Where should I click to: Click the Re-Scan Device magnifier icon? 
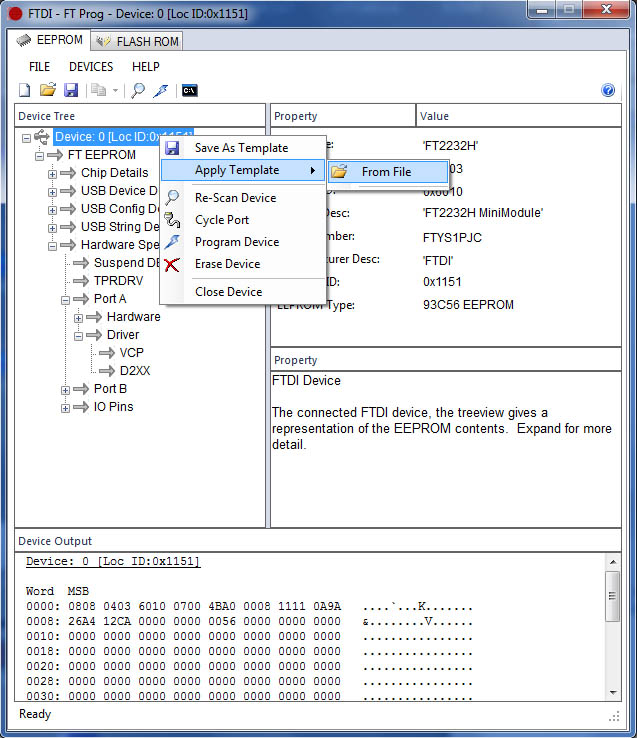[172, 198]
